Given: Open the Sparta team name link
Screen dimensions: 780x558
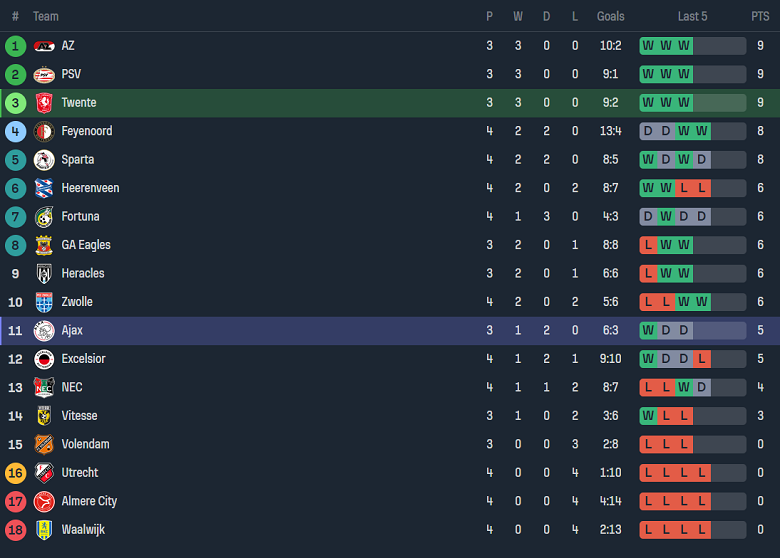Looking at the screenshot, I should [x=79, y=160].
